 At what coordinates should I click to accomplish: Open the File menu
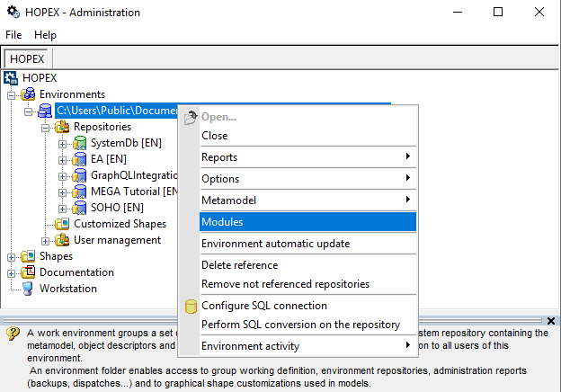pyautogui.click(x=13, y=35)
